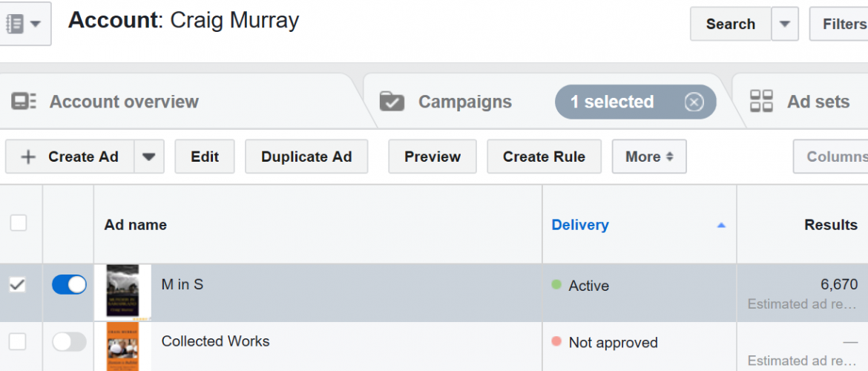Clear the 1 selected filter with X
Image resolution: width=868 pixels, height=371 pixels.
(x=694, y=102)
